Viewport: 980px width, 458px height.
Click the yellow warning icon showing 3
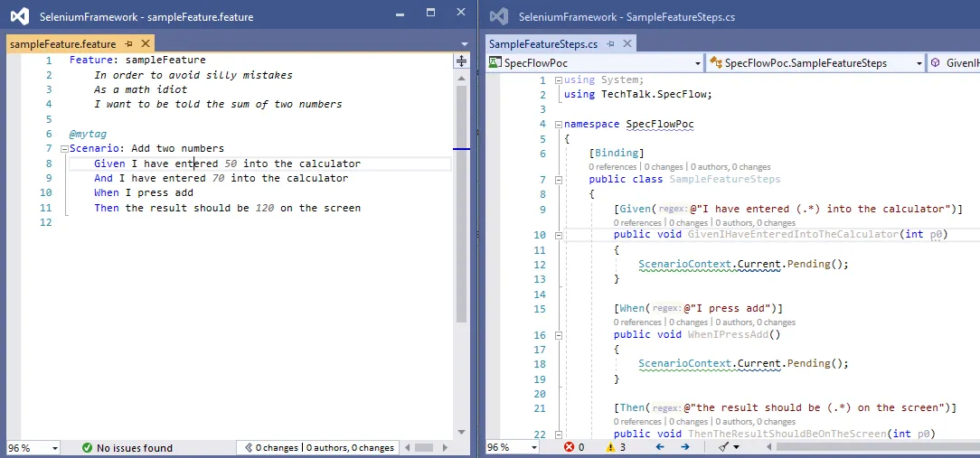pos(610,447)
